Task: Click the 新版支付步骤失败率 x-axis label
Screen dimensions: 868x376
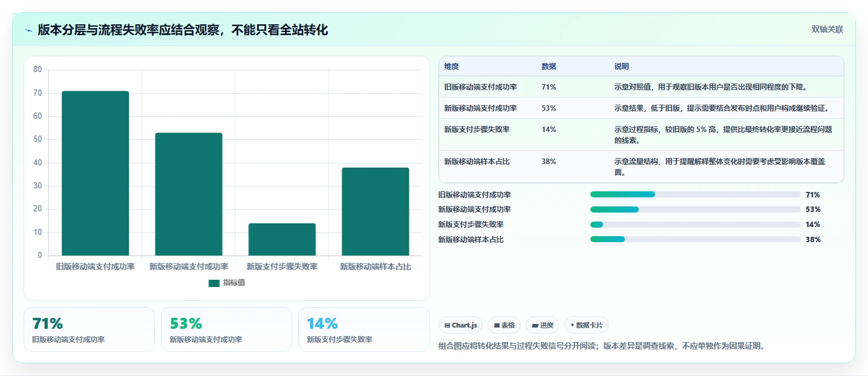Action: pyautogui.click(x=282, y=266)
